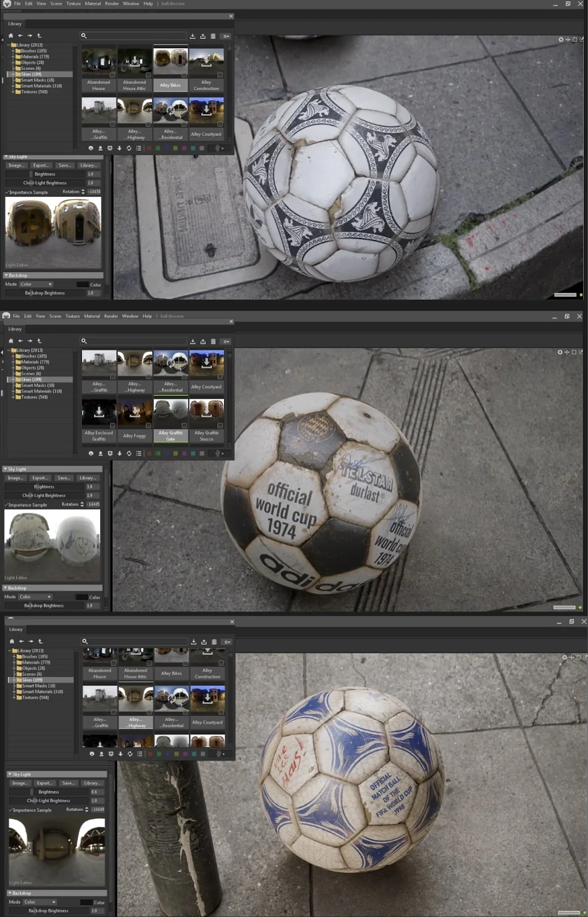Viewport: 588px width, 917px height.
Task: Click the monitor filter icon in Telstar window library
Action: 110,453
